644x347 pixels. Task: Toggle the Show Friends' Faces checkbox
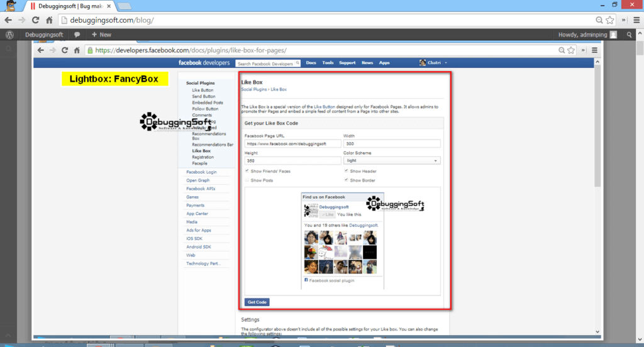point(247,171)
